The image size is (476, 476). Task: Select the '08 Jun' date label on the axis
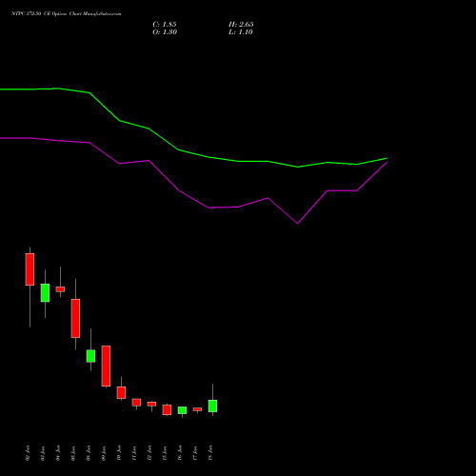[x=89, y=453]
